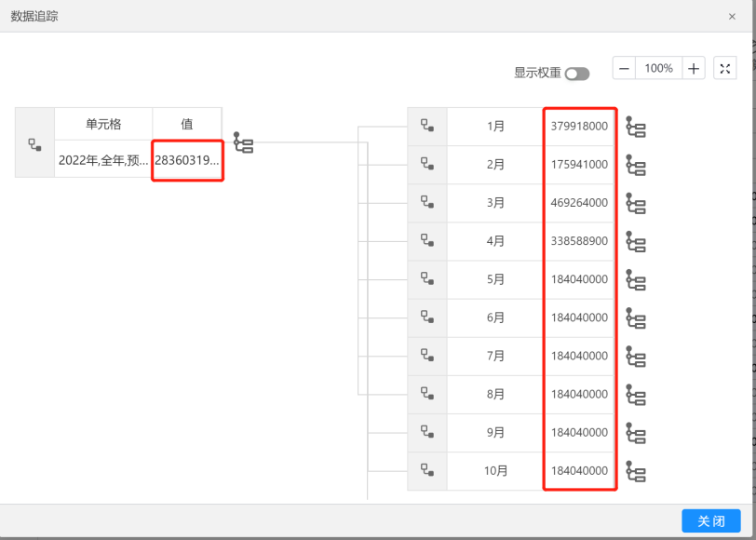Click the fullscreen expand icon
This screenshot has width=756, height=540.
pyautogui.click(x=725, y=69)
